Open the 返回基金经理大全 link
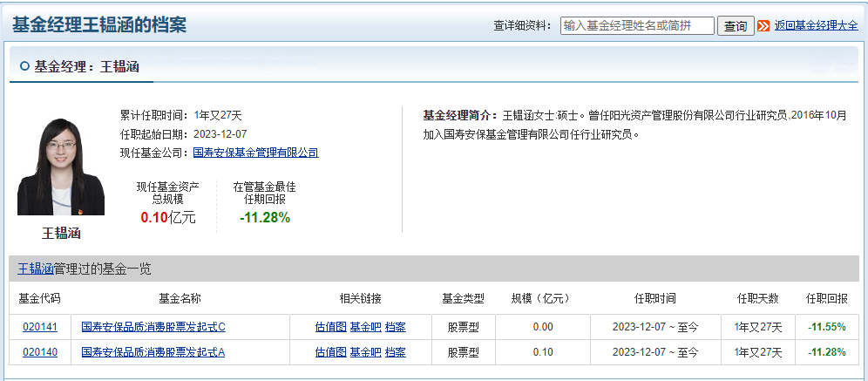The width and height of the screenshot is (868, 381). [x=816, y=26]
